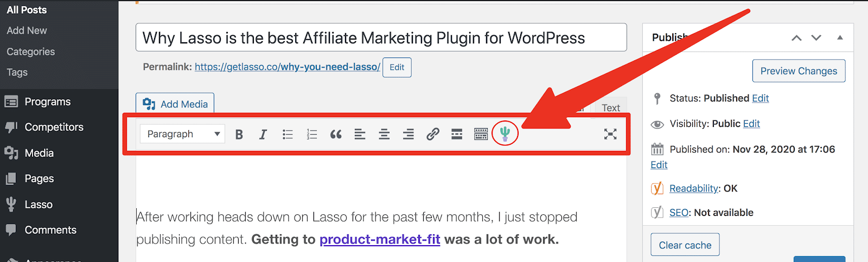Screen dimensions: 868x262
Task: Collapse the Publish panel
Action: (x=840, y=37)
